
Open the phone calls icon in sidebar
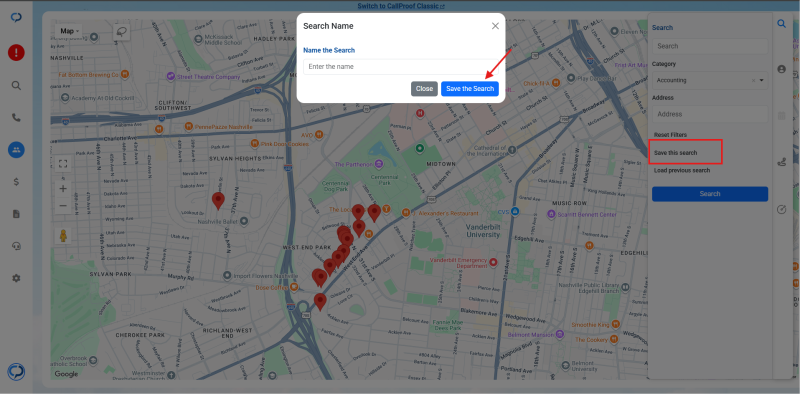tap(16, 117)
